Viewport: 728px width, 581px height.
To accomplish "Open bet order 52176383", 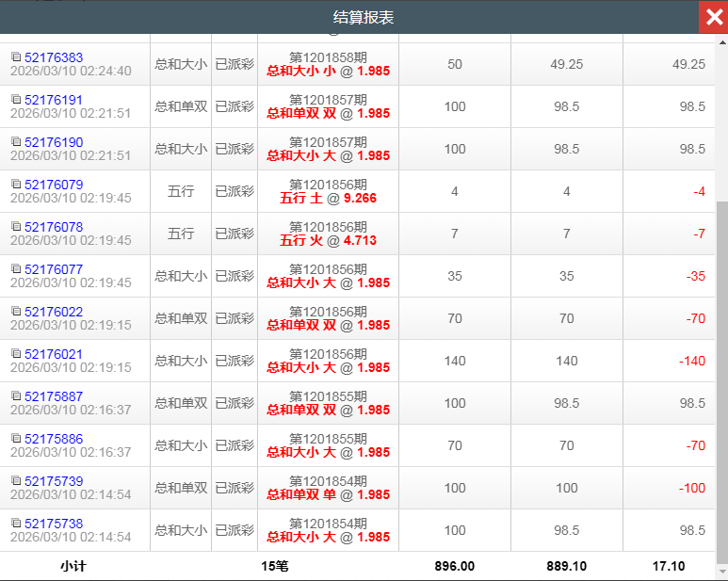I will pos(54,57).
